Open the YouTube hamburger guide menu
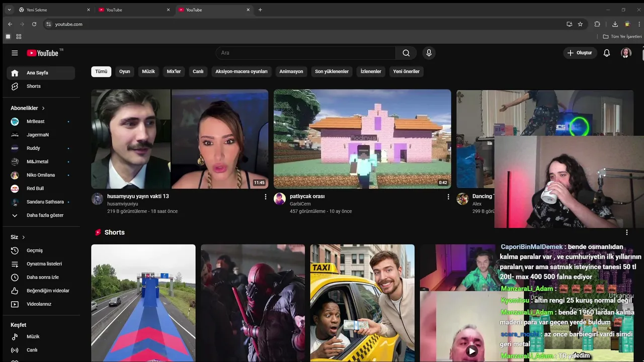The width and height of the screenshot is (644, 362). [x=15, y=53]
